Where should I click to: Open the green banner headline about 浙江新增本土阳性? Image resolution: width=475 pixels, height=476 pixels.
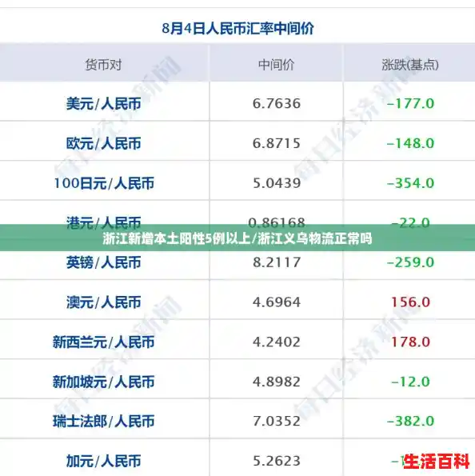[237, 238]
